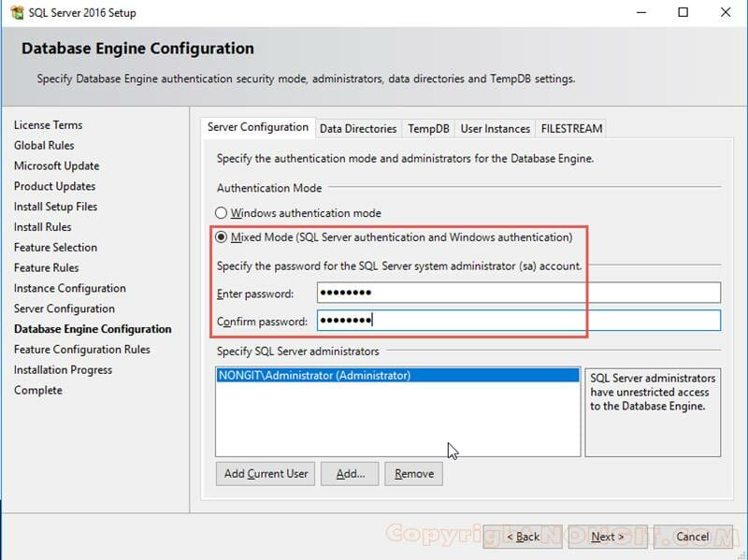This screenshot has width=748, height=560.
Task: Switch to the FILESTREAM tab
Action: [570, 128]
